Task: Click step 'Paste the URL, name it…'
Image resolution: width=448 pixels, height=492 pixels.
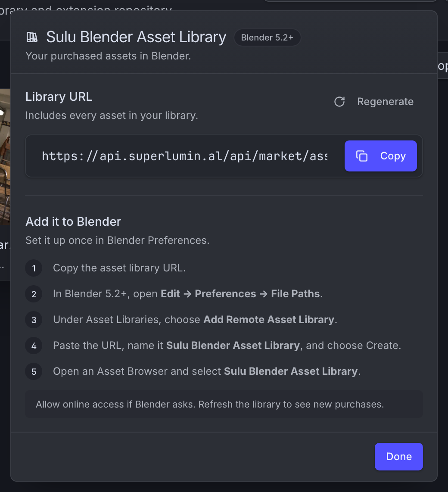Action: 227,346
